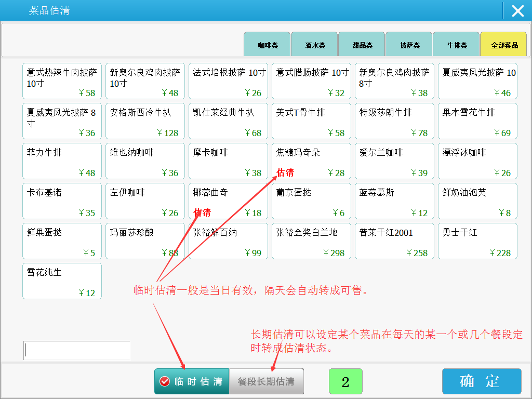This screenshot has height=399, width=532.
Task: Enable 临时估清 mode
Action: [191, 381]
